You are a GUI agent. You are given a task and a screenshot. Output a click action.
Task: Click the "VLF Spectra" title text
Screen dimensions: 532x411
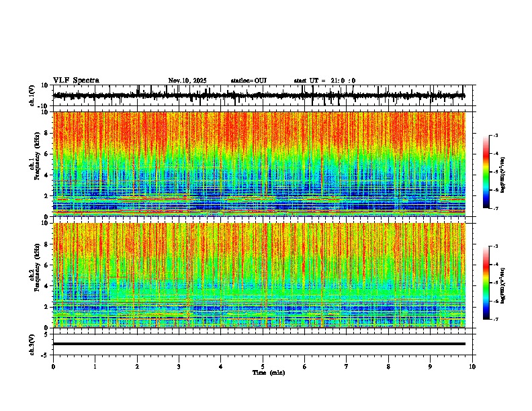[76, 81]
